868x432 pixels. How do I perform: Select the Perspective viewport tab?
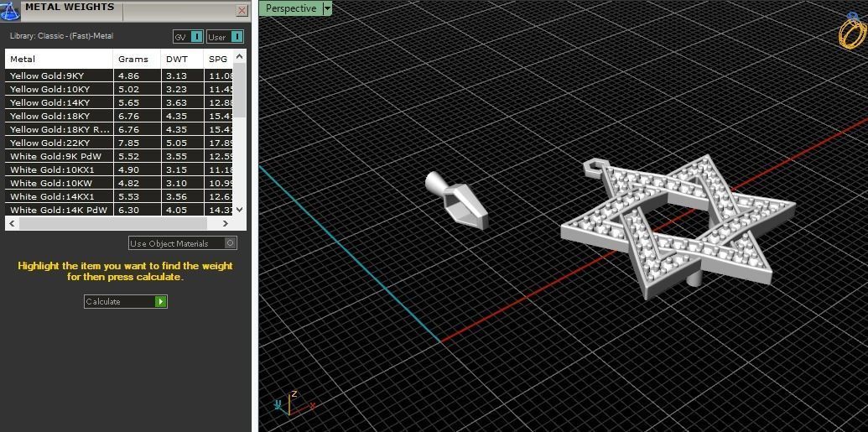[291, 8]
